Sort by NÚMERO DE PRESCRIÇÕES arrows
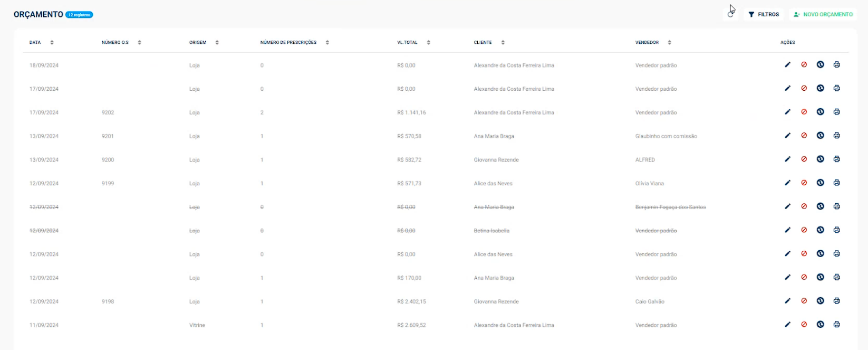 327,42
